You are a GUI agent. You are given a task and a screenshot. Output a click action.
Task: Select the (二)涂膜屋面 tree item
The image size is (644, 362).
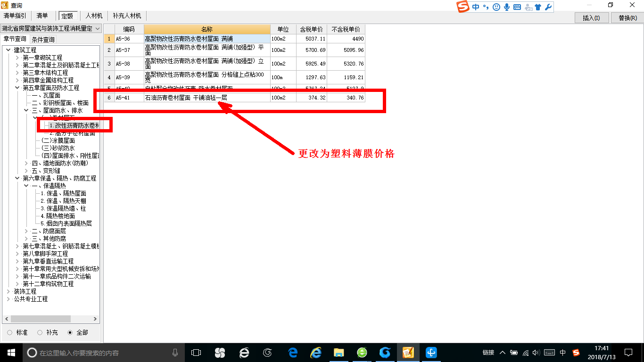(58, 140)
